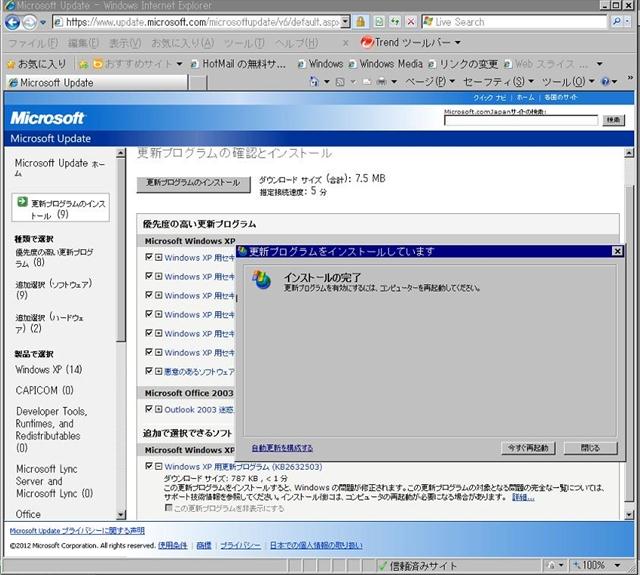Click the browser Back arrow button
The height and width of the screenshot is (575, 640).
pos(12,22)
